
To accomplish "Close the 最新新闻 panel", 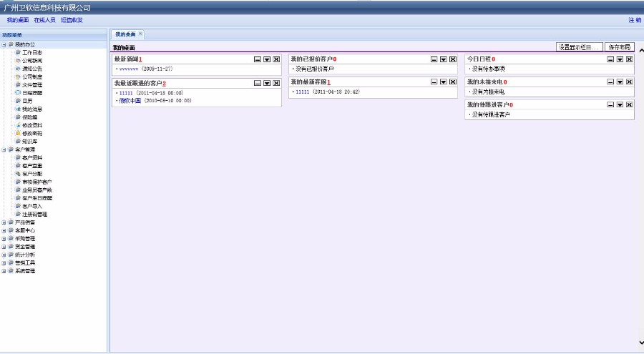I will pyautogui.click(x=276, y=59).
